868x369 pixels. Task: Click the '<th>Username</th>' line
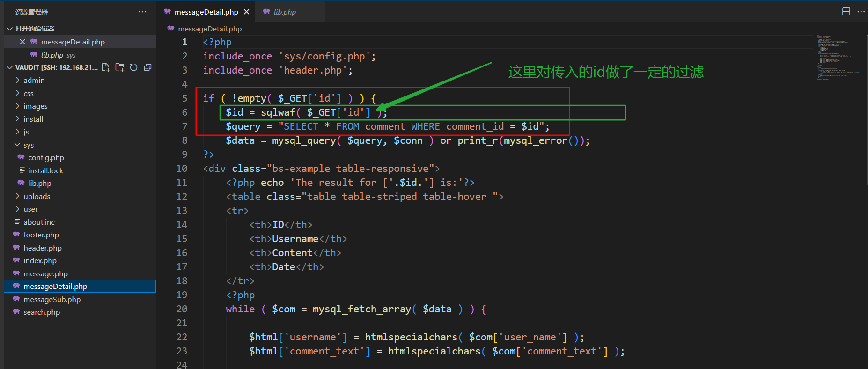pos(298,239)
